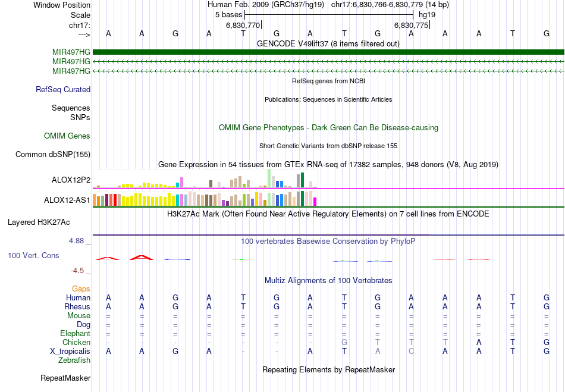Click the Scale label
The height and width of the screenshot is (392, 565).
click(81, 15)
